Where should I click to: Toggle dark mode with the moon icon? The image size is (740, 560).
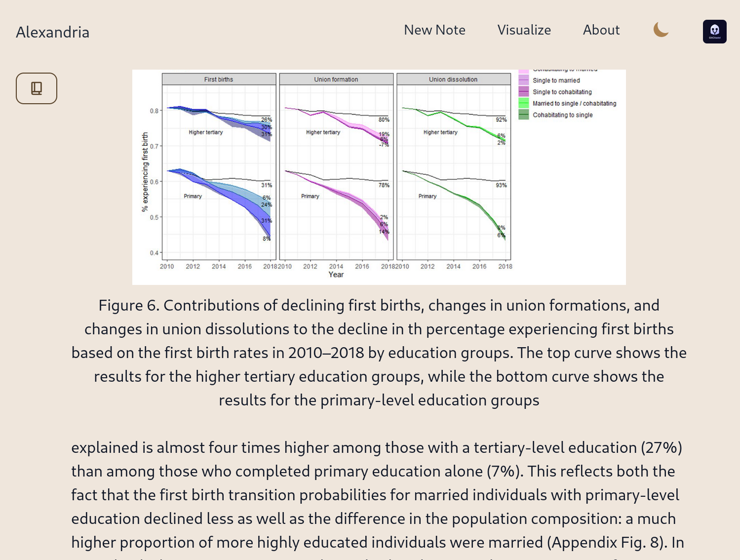click(x=661, y=30)
